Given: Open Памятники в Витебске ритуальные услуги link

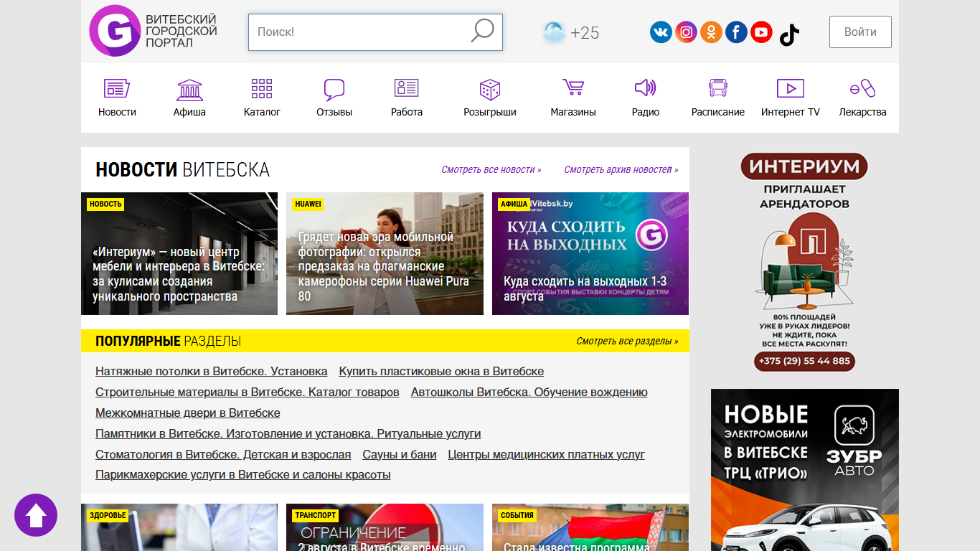Looking at the screenshot, I should [x=288, y=434].
